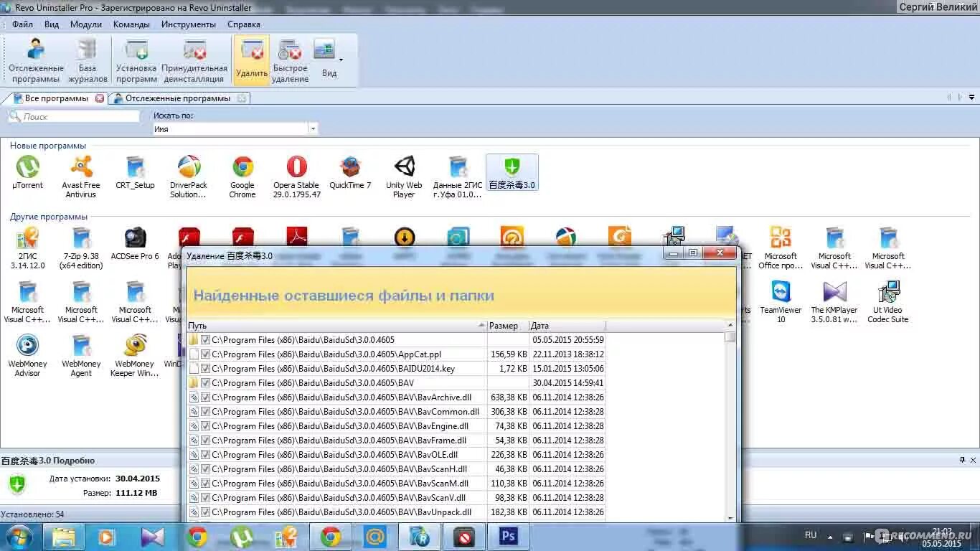Uncheck the 3.0.0.4605 folder row checkbox

(x=205, y=340)
